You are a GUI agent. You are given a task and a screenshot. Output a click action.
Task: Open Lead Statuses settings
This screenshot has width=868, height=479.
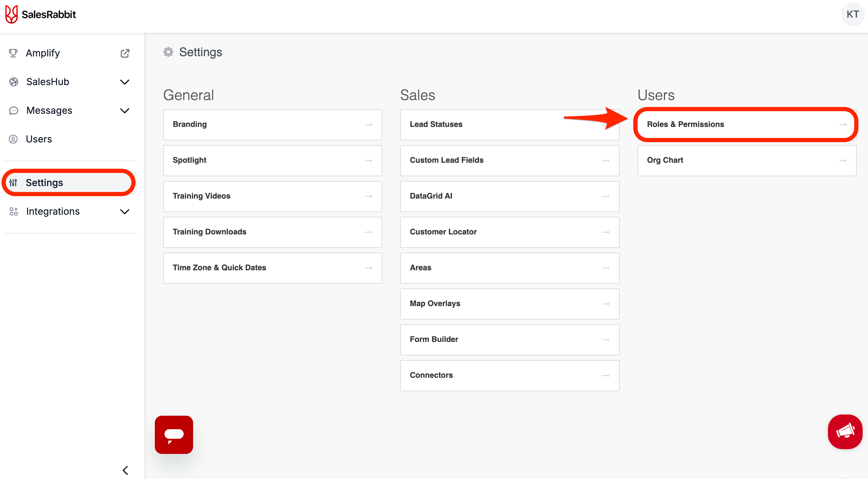point(510,125)
